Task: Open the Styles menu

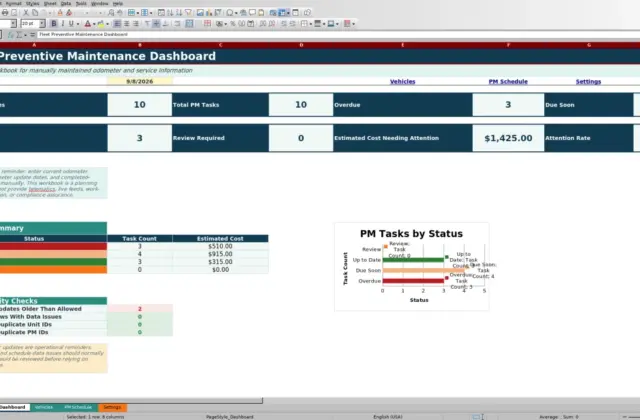Action: (x=33, y=3)
